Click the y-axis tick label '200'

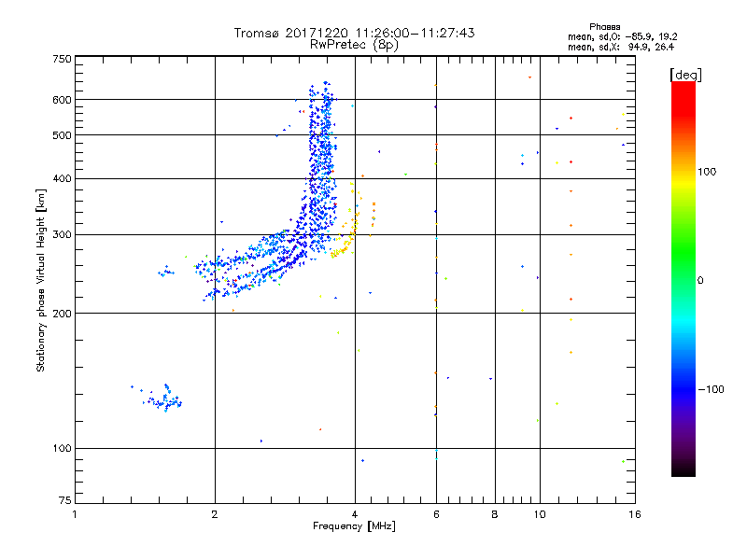click(x=62, y=314)
